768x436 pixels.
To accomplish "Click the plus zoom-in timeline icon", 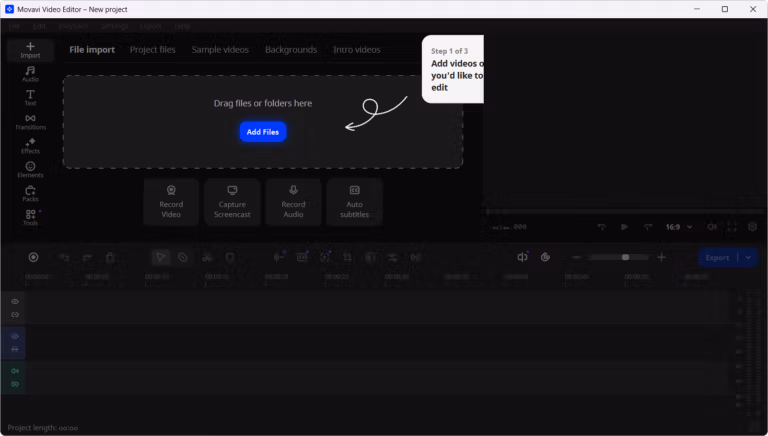I will point(661,257).
